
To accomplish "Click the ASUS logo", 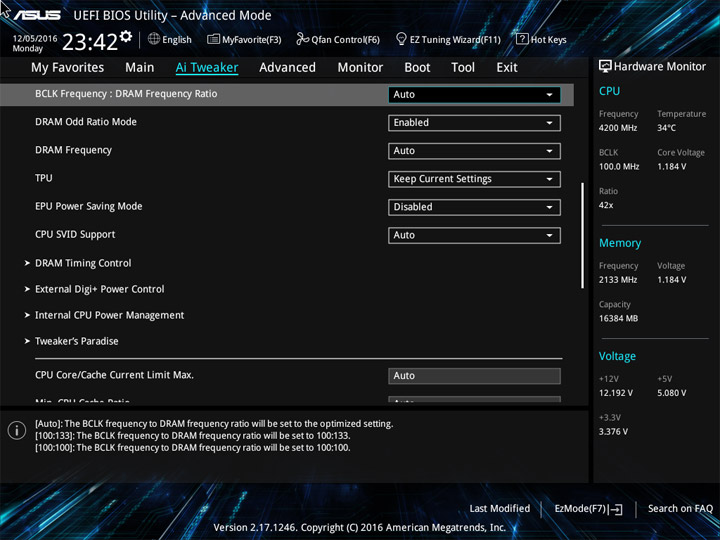I will pyautogui.click(x=37, y=15).
